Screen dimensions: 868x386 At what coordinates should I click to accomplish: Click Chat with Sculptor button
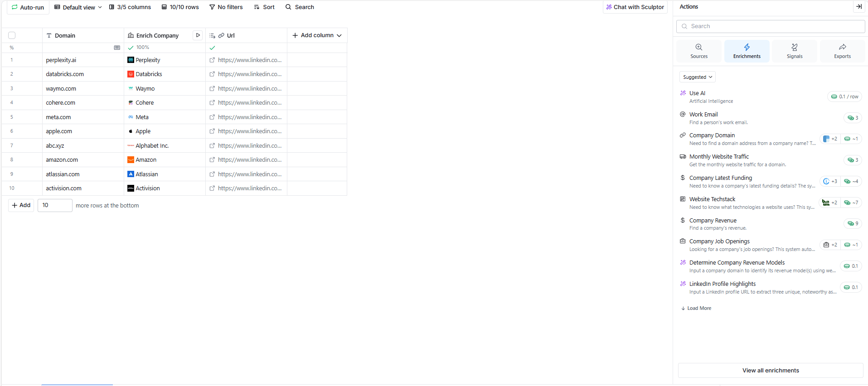[x=635, y=7]
